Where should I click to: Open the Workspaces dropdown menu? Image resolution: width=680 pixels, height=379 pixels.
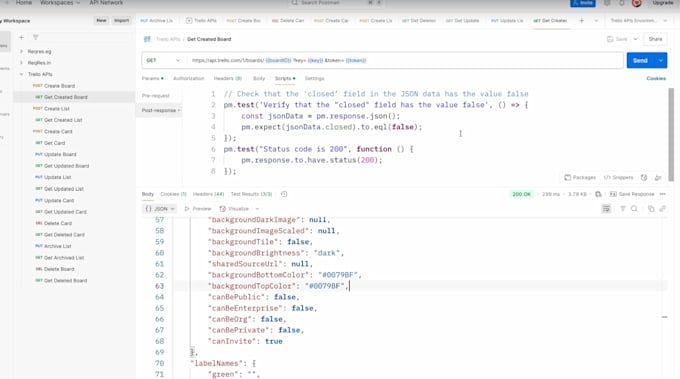pyautogui.click(x=60, y=3)
